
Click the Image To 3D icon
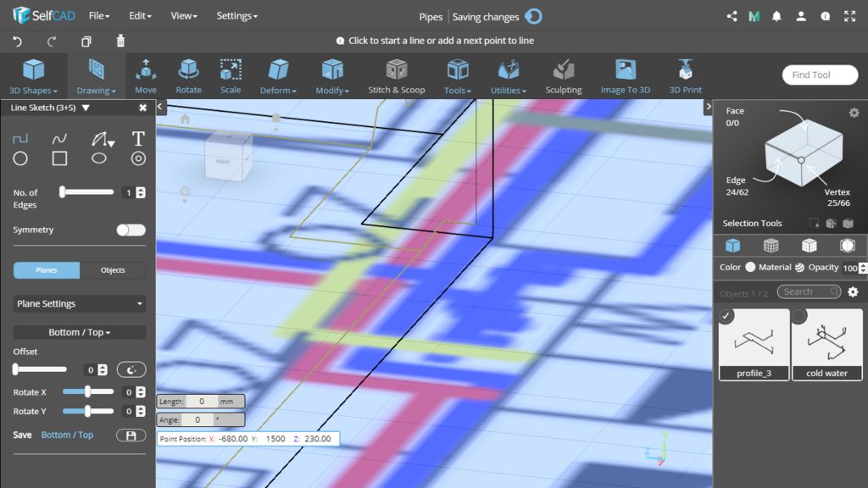click(625, 76)
